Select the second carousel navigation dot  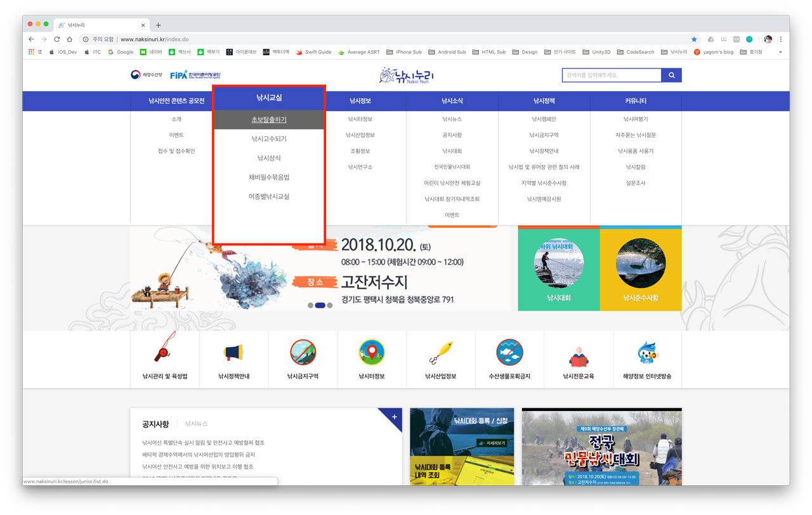click(x=320, y=305)
